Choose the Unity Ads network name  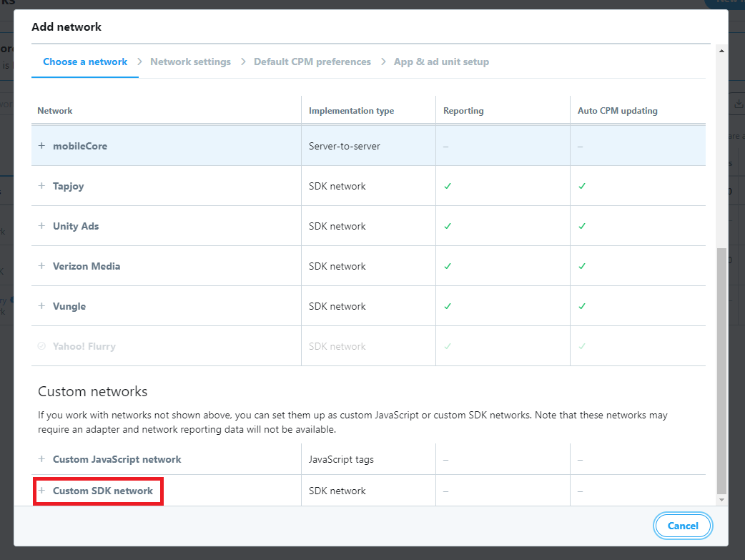tap(76, 226)
